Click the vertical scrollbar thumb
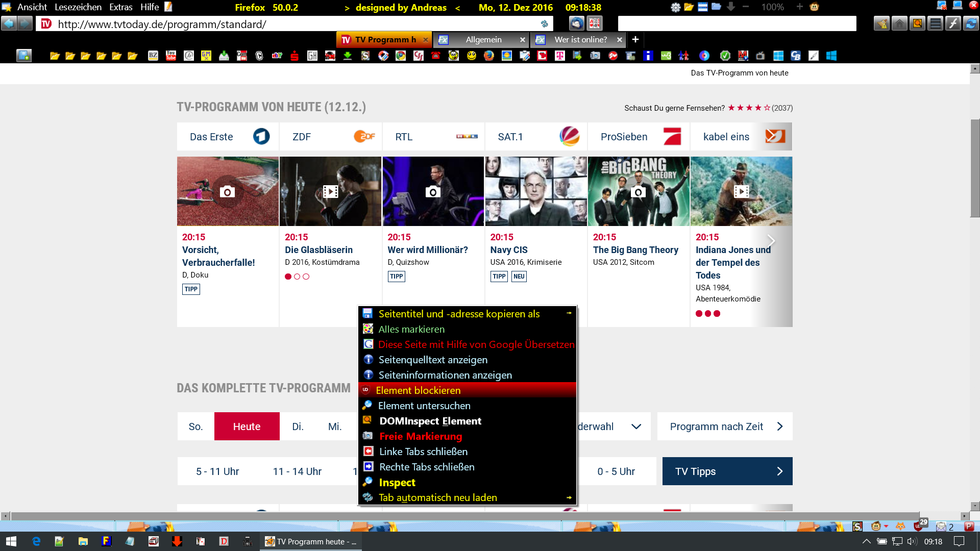This screenshot has width=980, height=551. coord(975,168)
